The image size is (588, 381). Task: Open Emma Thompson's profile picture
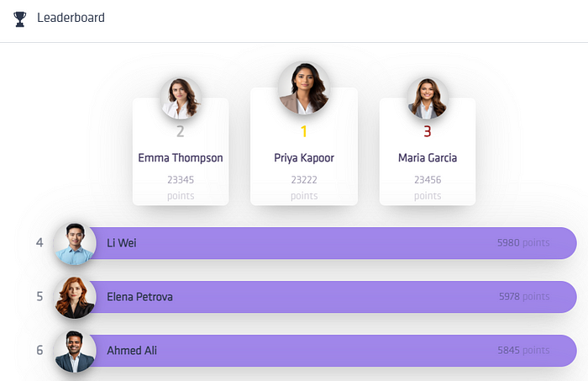[181, 98]
